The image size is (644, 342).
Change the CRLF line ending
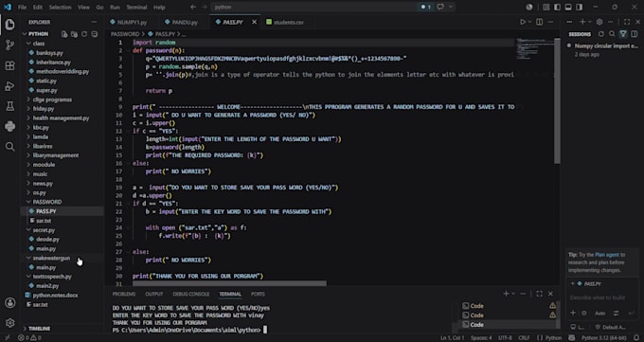pyautogui.click(x=524, y=338)
